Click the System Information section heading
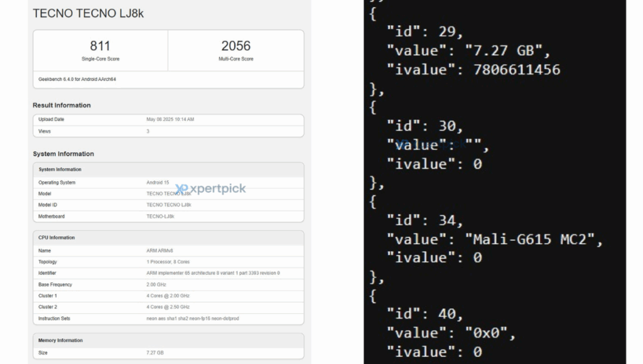This screenshot has width=643, height=364. coord(63,154)
